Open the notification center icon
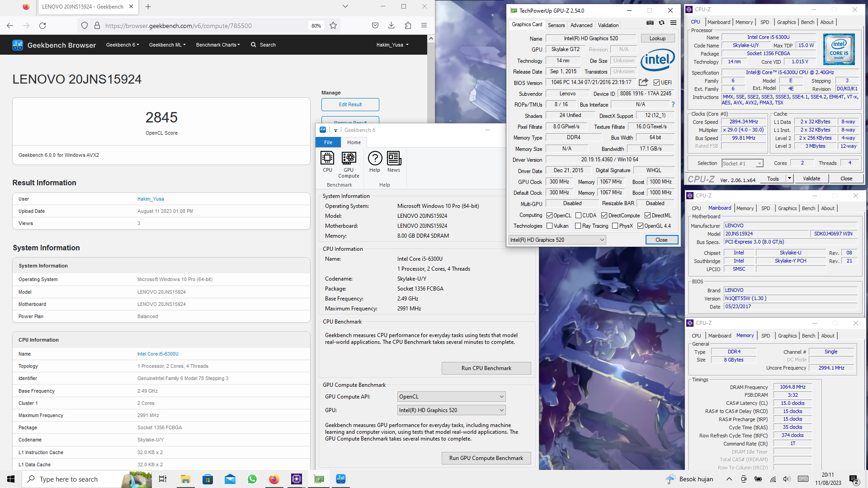The height and width of the screenshot is (488, 868). coord(854,479)
